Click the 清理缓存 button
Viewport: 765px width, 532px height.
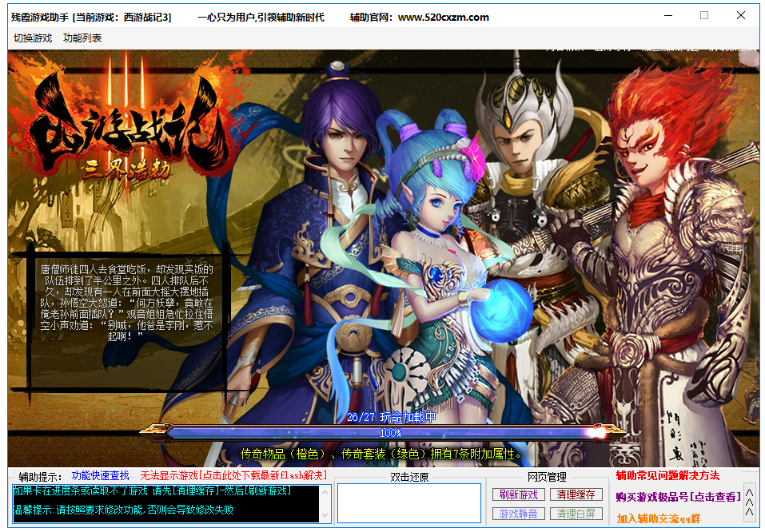576,495
